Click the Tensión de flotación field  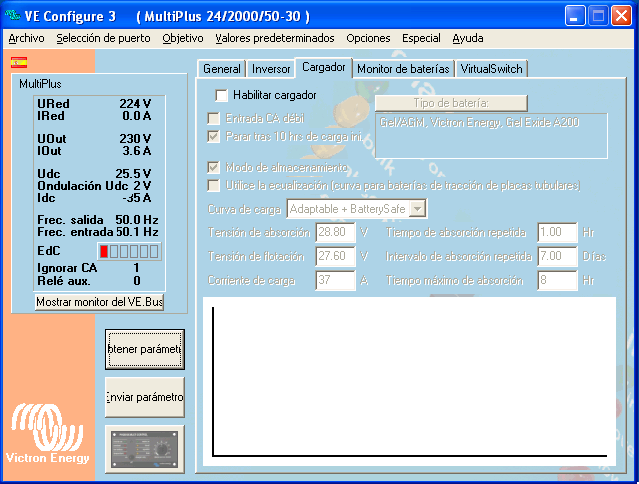pyautogui.click(x=335, y=256)
